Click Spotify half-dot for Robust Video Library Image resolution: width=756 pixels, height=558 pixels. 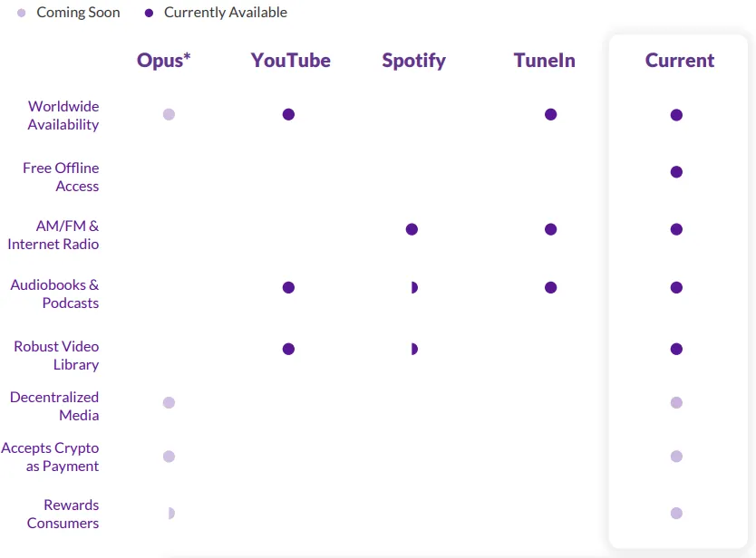coord(414,349)
